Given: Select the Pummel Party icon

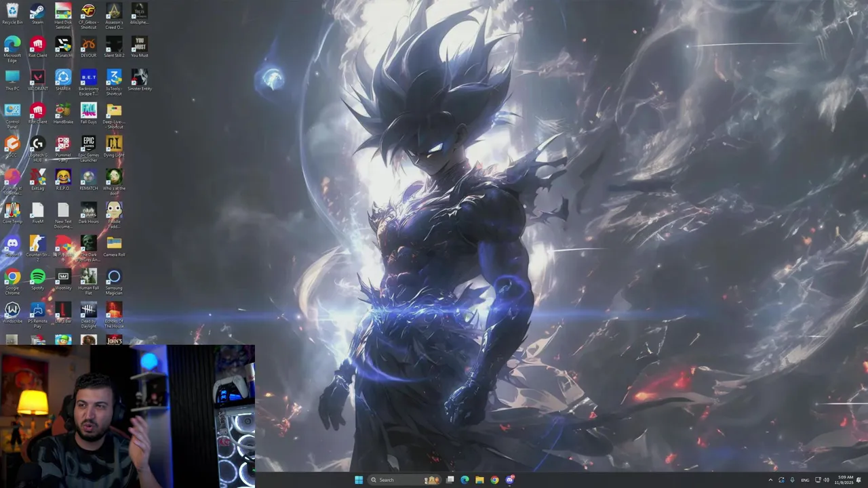Looking at the screenshot, I should pyautogui.click(x=63, y=149).
